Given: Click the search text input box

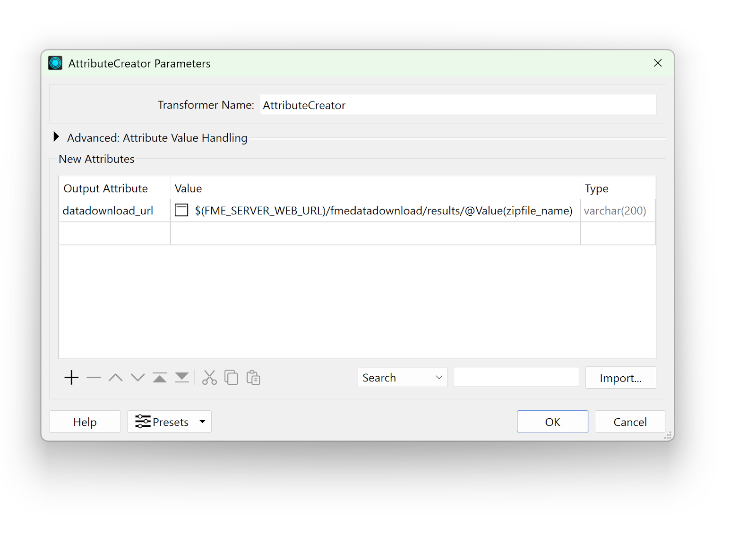Looking at the screenshot, I should coord(516,378).
